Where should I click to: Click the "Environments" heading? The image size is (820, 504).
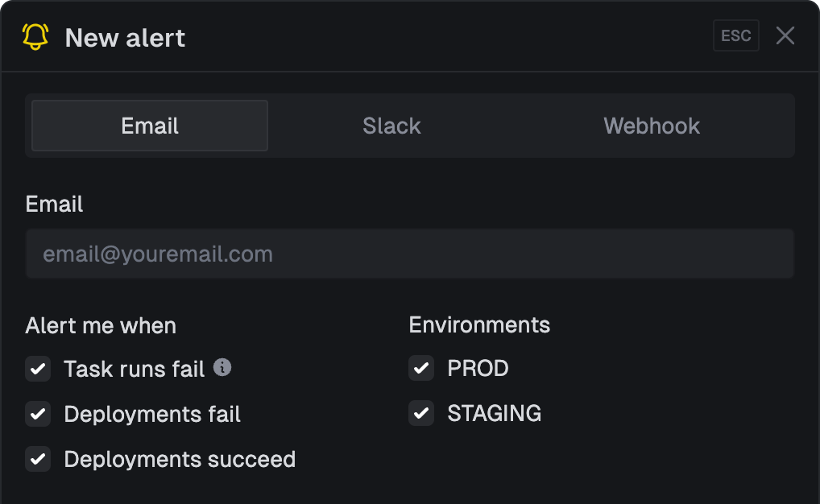point(479,325)
